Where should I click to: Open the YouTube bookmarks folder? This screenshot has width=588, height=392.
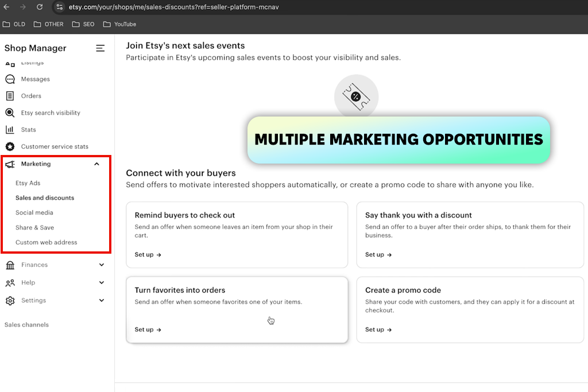point(119,24)
